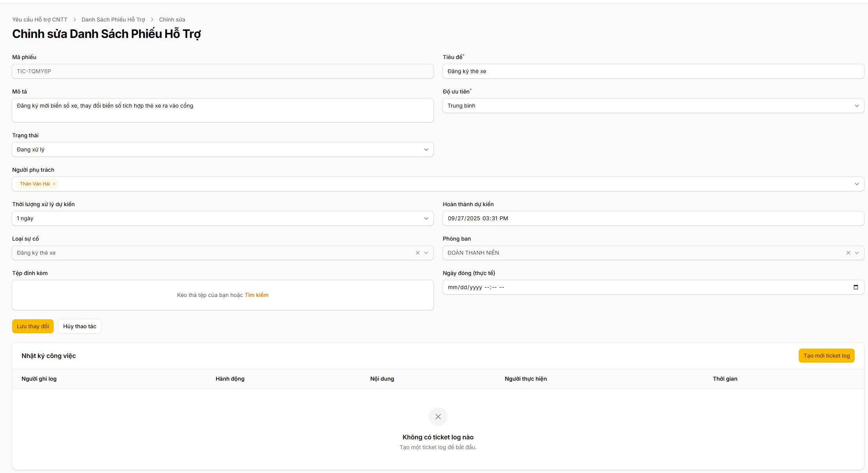Viewport: 868px width, 473px height.
Task: Create new ticket log button
Action: [x=826, y=356]
